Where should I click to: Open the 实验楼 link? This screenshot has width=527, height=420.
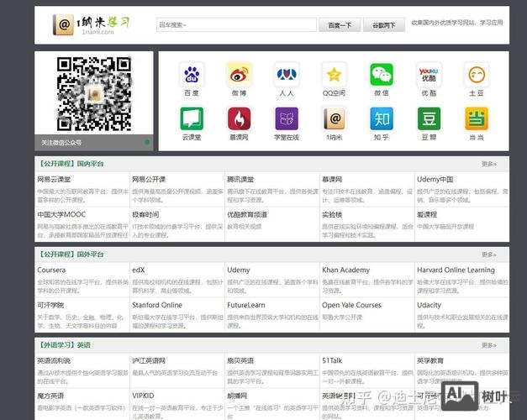click(332, 214)
